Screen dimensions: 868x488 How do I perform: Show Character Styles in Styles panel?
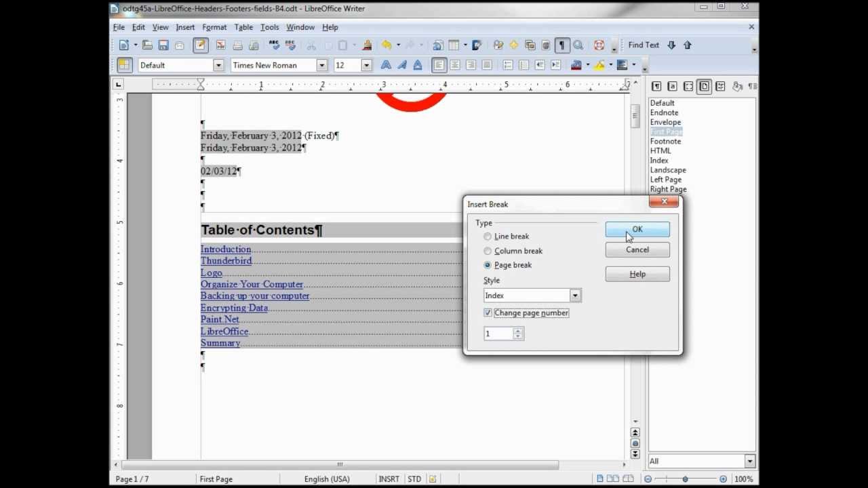point(672,86)
